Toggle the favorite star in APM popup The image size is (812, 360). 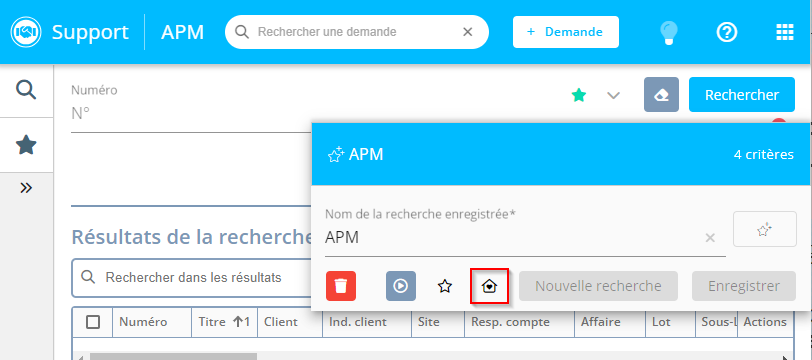(x=445, y=286)
